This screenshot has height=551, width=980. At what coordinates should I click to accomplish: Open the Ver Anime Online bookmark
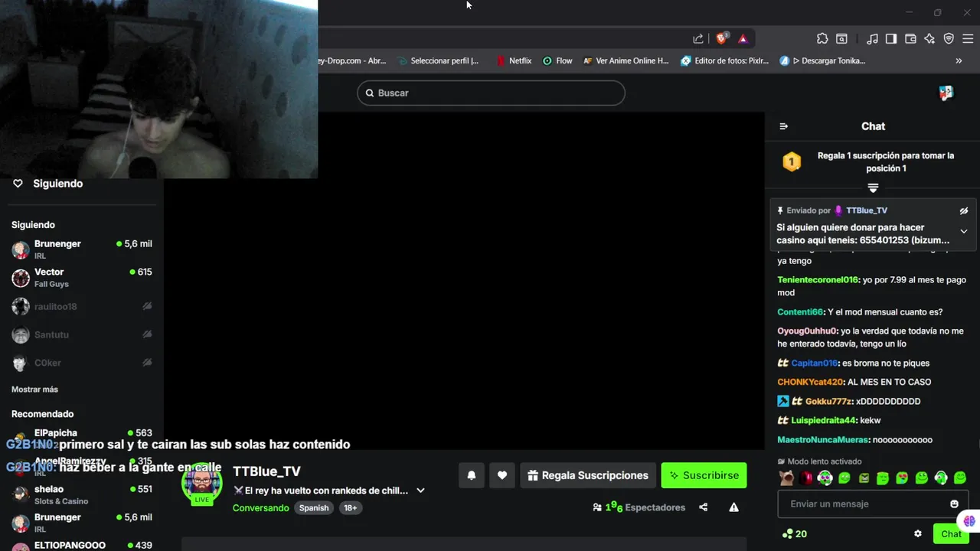(x=626, y=60)
